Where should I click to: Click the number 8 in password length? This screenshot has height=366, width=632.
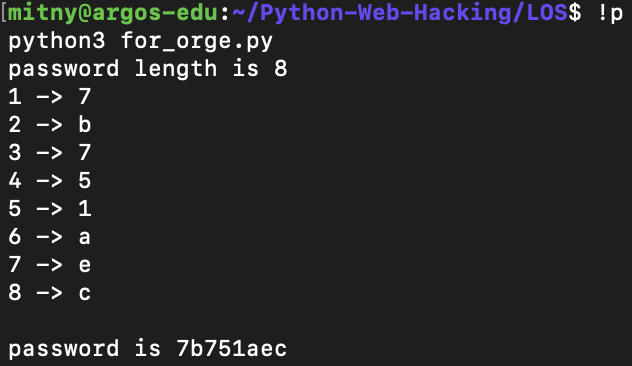[x=281, y=68]
